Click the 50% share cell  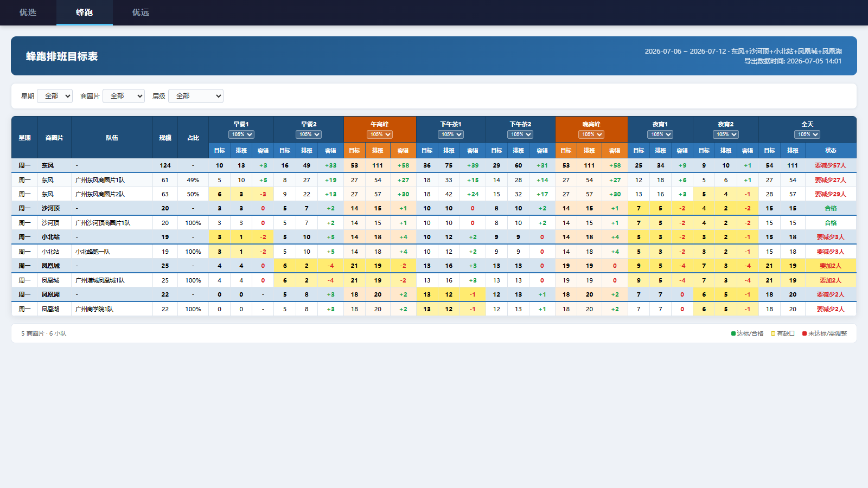click(193, 194)
